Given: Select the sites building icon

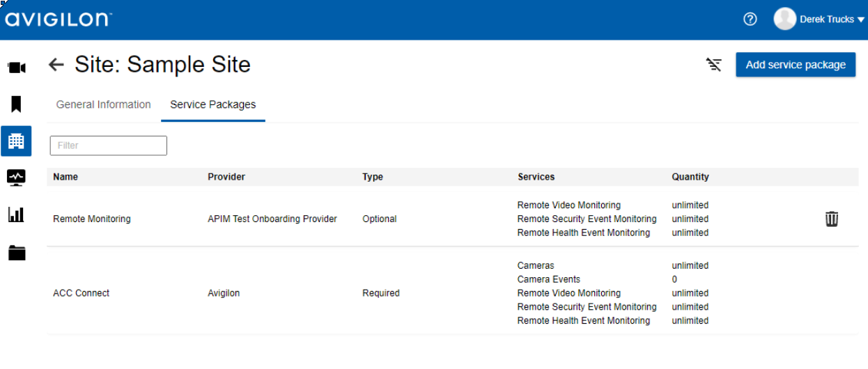Looking at the screenshot, I should (16, 141).
